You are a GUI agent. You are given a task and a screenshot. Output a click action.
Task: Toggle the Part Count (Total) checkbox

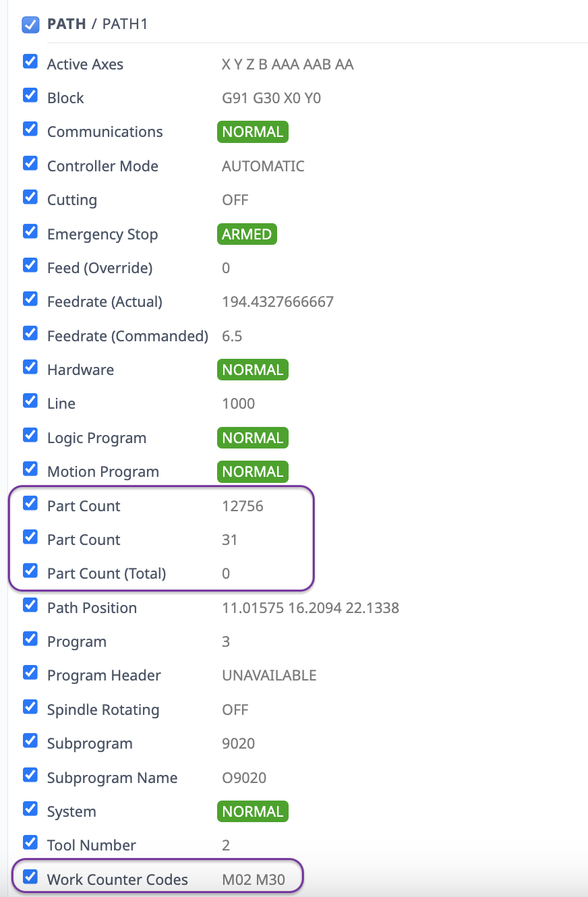pos(30,571)
